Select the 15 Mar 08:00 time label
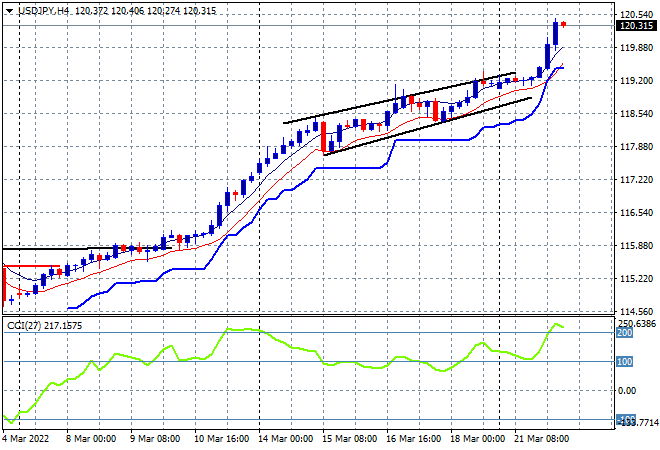The height and width of the screenshot is (450, 660). (349, 439)
